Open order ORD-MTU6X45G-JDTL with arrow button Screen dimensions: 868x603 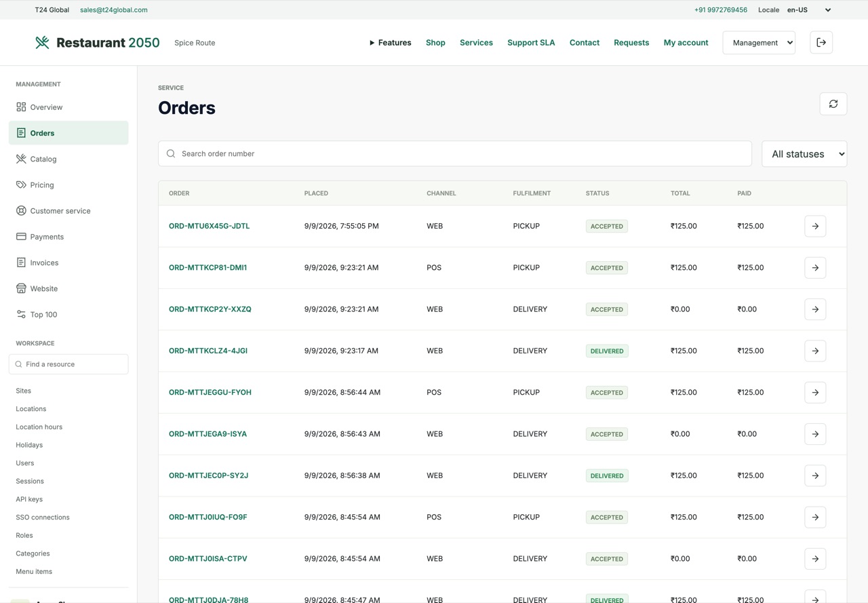815,226
